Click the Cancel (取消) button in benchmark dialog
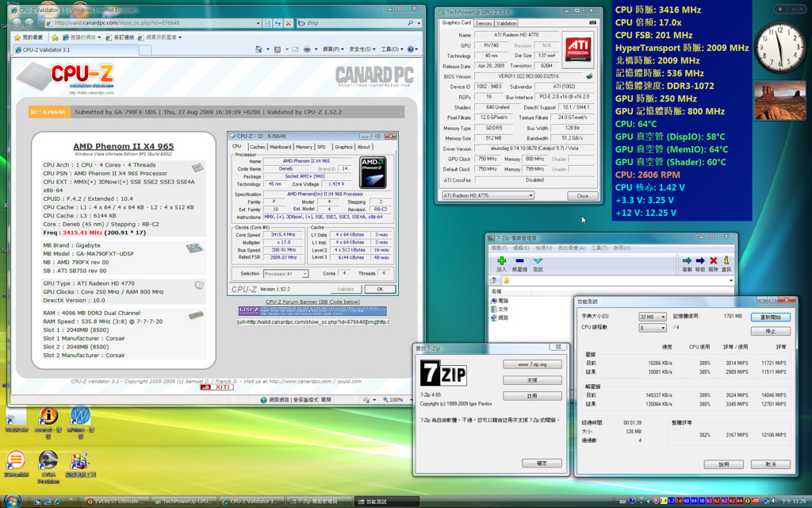This screenshot has width=812, height=508. 771,464
